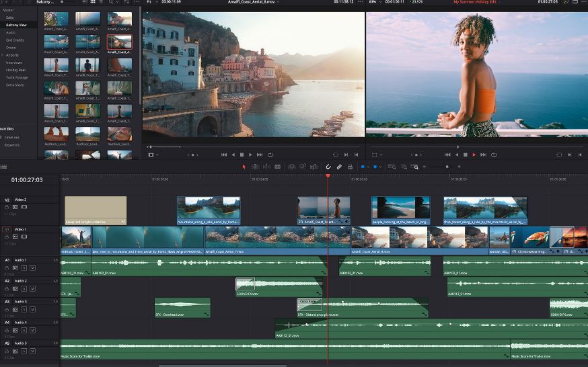The image size is (588, 367).
Task: Go to first frame in timeline viewer
Action: [x=447, y=155]
